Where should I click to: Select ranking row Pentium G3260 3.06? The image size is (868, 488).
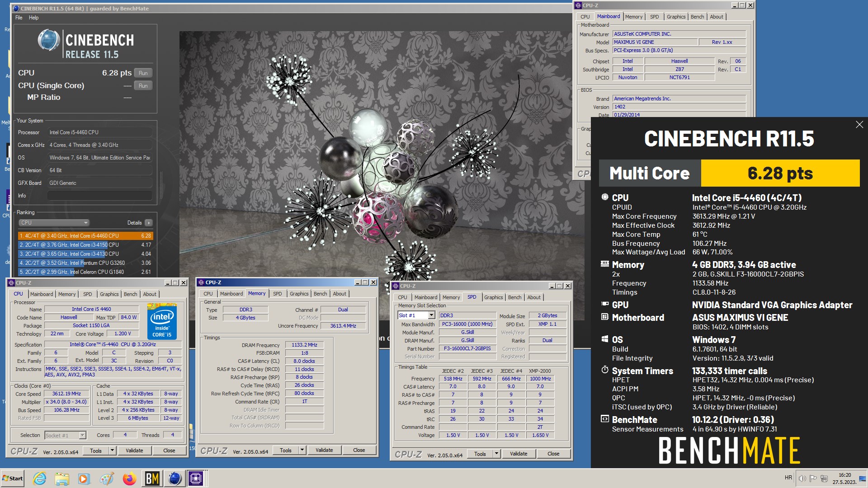tap(85, 263)
